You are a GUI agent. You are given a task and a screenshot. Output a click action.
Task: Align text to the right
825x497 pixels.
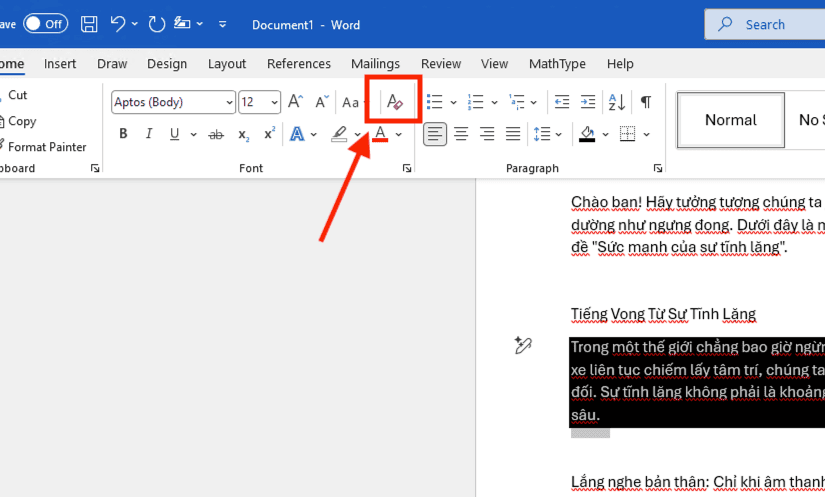487,134
